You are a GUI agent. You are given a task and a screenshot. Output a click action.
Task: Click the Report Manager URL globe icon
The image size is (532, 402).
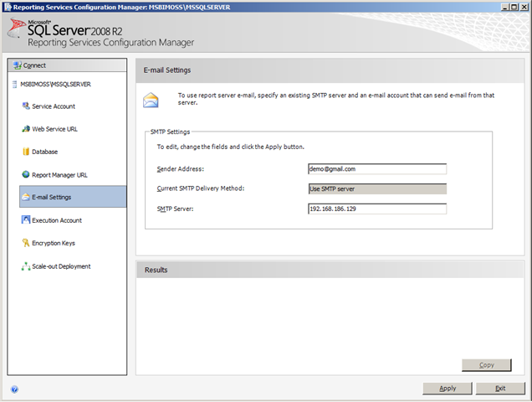26,175
